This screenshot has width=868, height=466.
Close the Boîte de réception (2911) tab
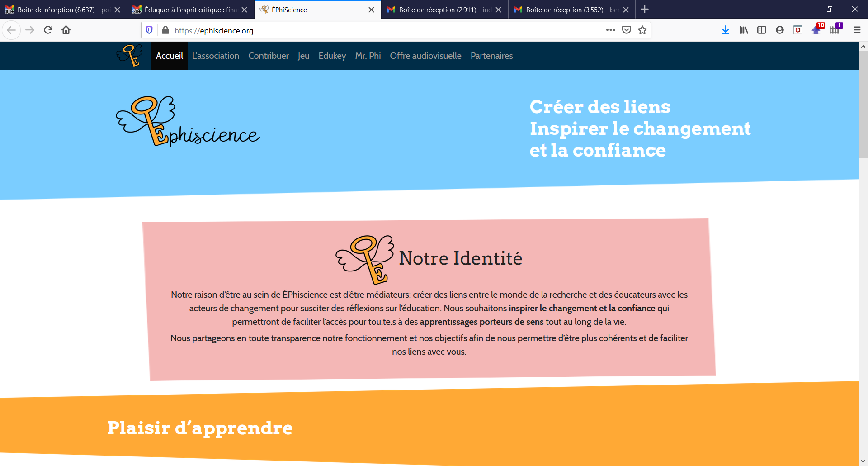click(498, 10)
